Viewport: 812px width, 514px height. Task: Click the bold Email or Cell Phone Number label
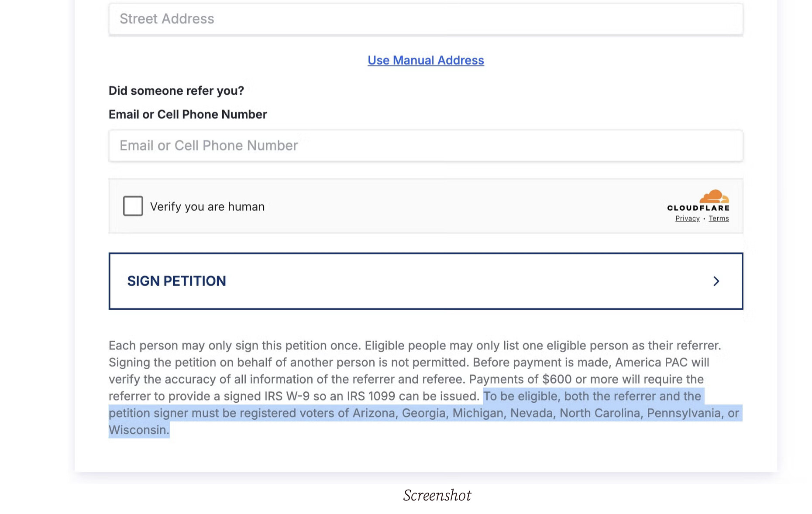click(188, 114)
